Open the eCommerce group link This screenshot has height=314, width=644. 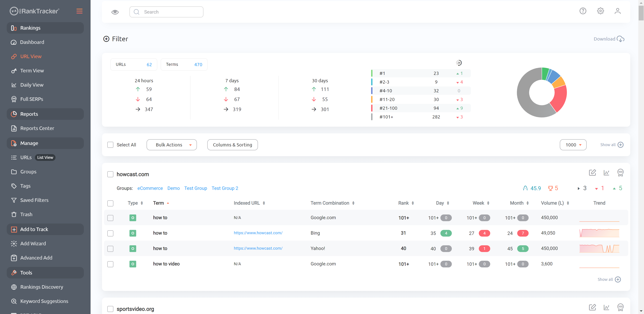[x=150, y=188]
